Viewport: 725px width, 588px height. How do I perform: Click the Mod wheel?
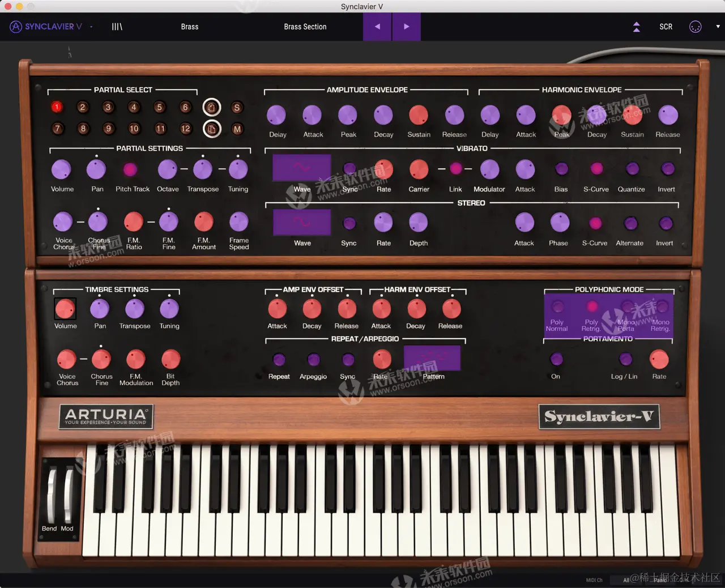click(69, 495)
